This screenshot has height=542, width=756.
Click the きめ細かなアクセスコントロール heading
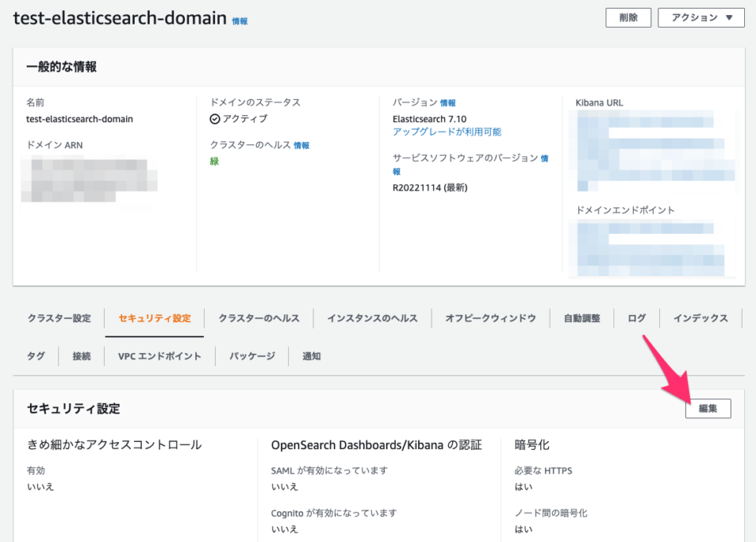click(x=114, y=444)
